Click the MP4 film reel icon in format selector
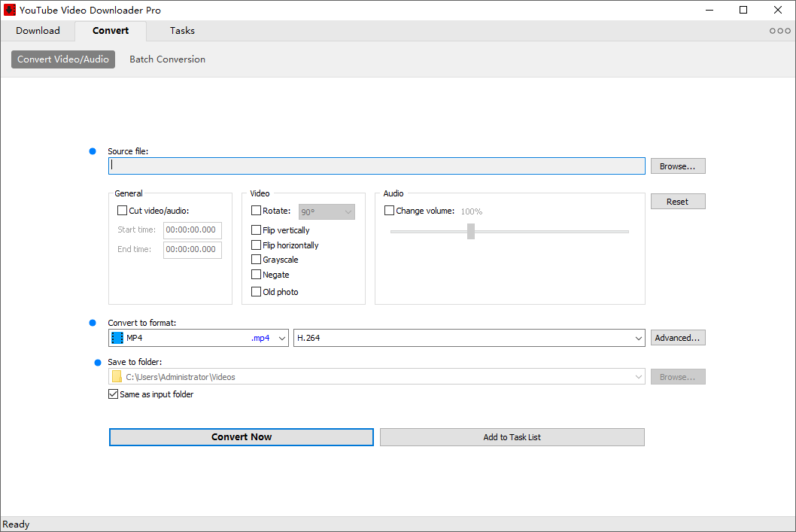The width and height of the screenshot is (796, 532). point(117,337)
